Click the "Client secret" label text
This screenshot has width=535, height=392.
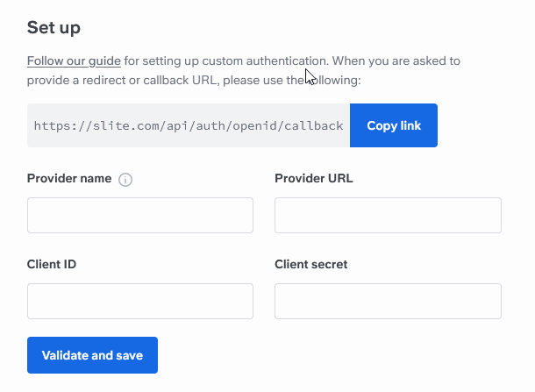tap(310, 264)
